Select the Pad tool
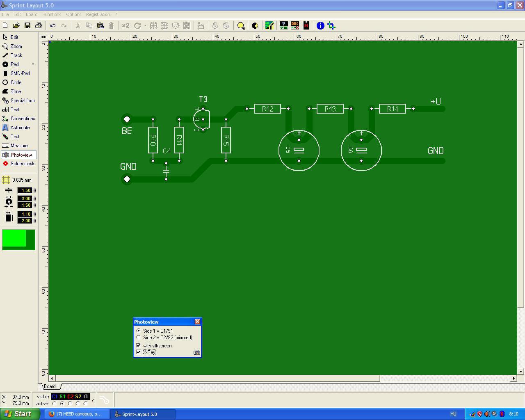Screen dimensions: 525x420 click(16, 64)
